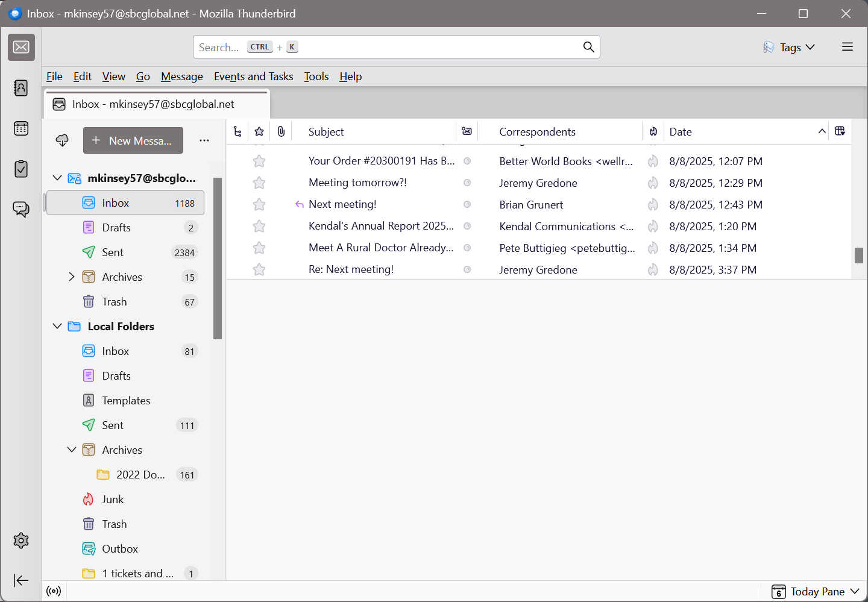Star the 'Meeting tomorrow?!' message
The image size is (868, 602).
coord(259,183)
